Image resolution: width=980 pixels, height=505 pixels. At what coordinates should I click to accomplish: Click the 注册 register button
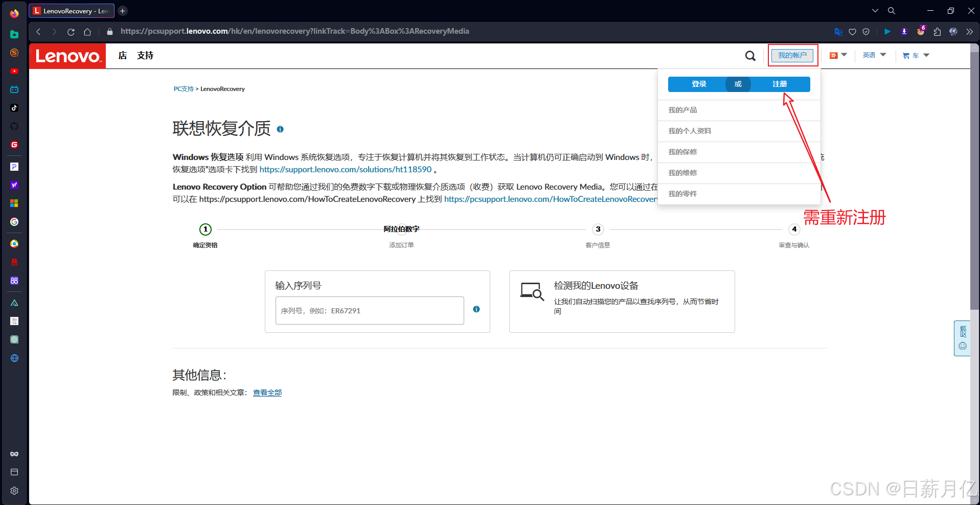(x=780, y=84)
